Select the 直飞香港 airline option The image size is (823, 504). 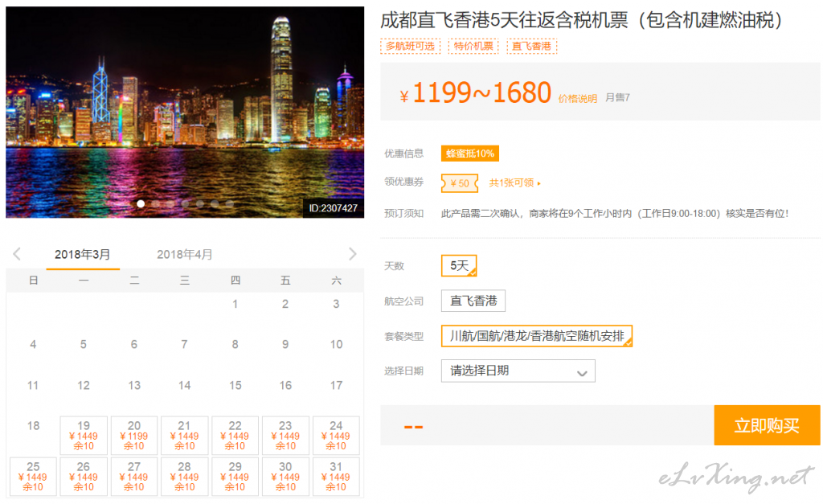pos(473,301)
